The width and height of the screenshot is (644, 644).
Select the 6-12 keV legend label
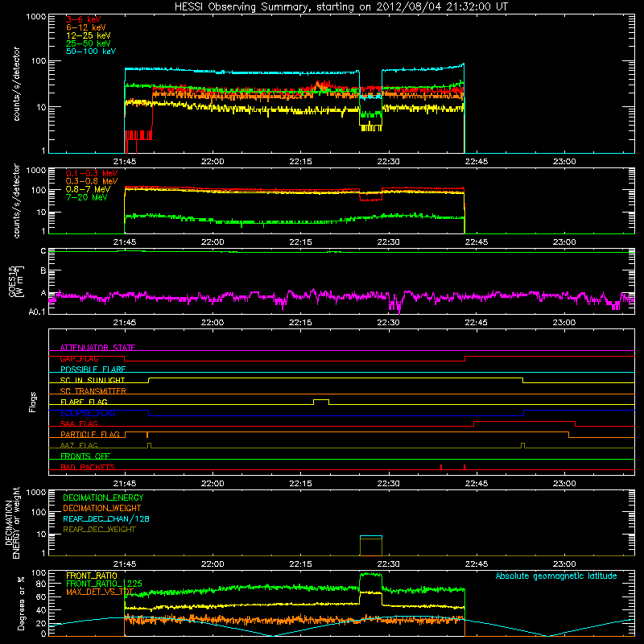tap(86, 27)
